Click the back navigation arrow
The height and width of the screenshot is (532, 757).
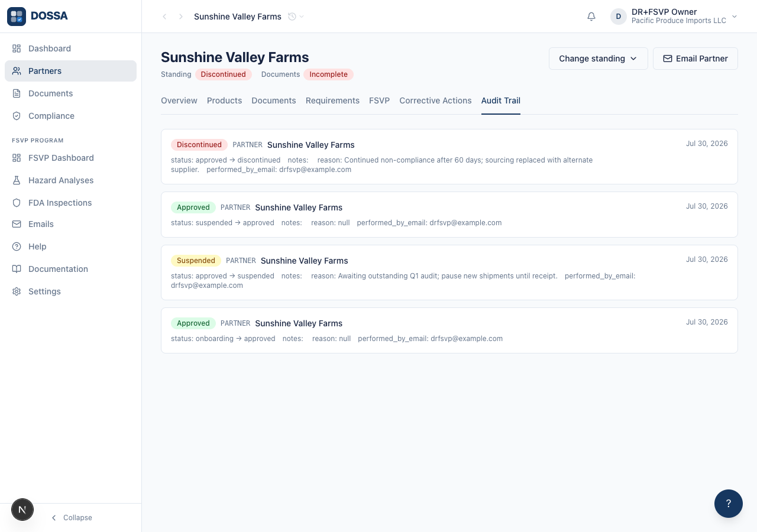(x=164, y=17)
